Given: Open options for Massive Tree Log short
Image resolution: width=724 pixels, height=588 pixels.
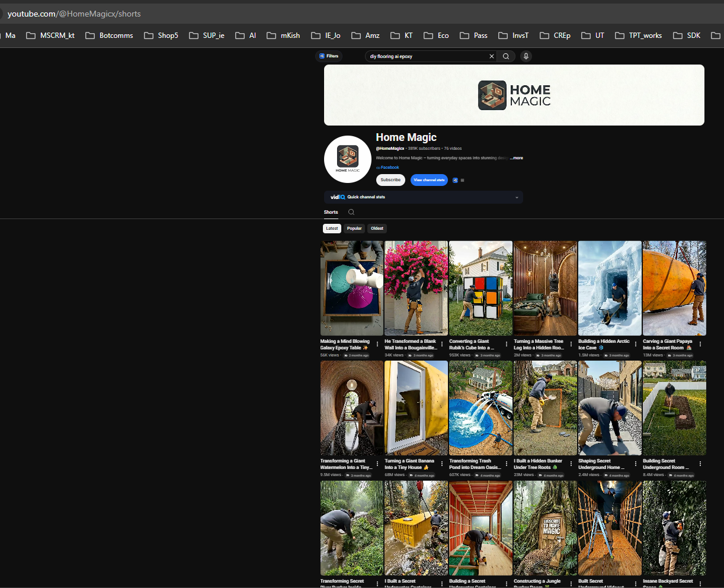Looking at the screenshot, I should point(571,344).
